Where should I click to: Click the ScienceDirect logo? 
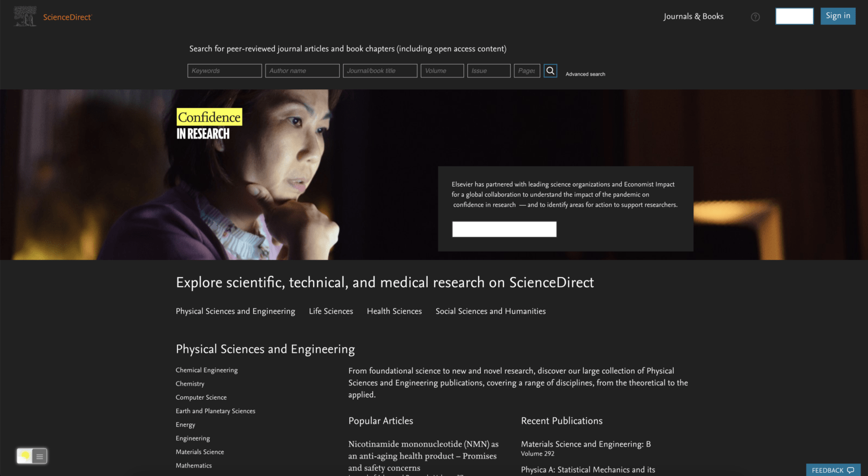click(x=67, y=17)
